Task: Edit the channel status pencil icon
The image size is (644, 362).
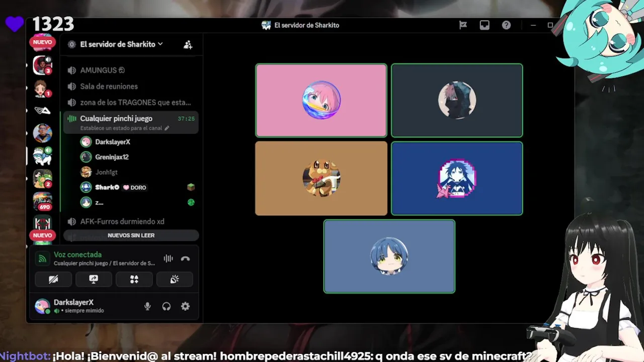Action: [x=167, y=128]
